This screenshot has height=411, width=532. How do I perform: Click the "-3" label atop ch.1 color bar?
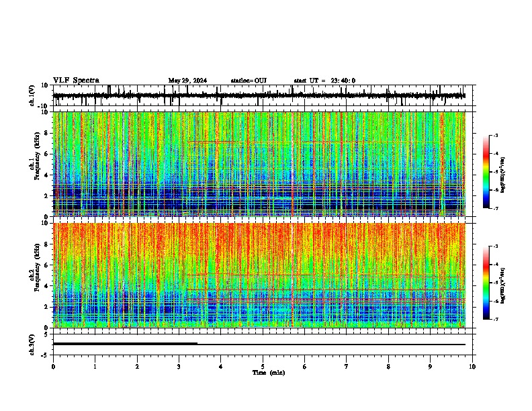pyautogui.click(x=496, y=136)
